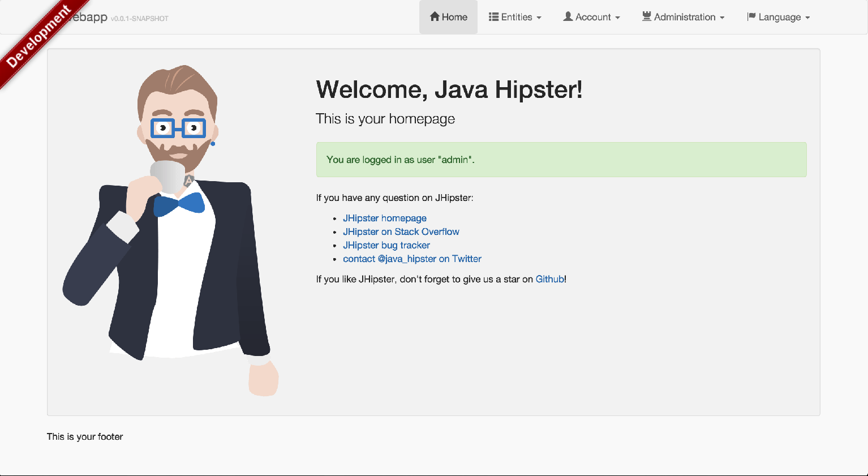The image size is (868, 476).
Task: Follow the contact @java_hipster on Twitter link
Action: [x=412, y=259]
